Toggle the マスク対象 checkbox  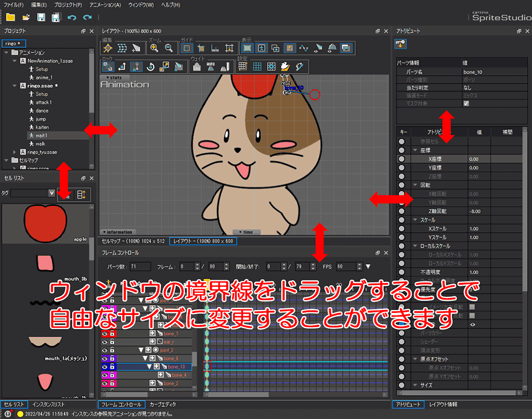pyautogui.click(x=467, y=103)
